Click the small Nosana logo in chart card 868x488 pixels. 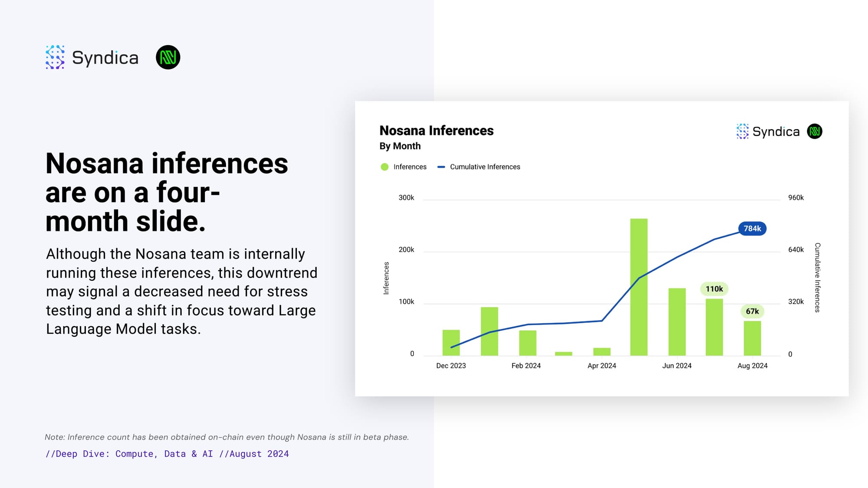tap(815, 131)
